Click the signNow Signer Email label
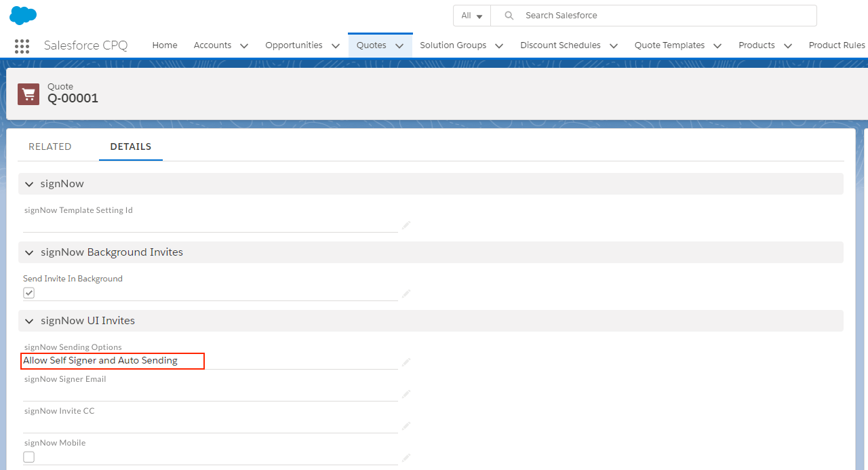This screenshot has height=470, width=868. (65, 379)
